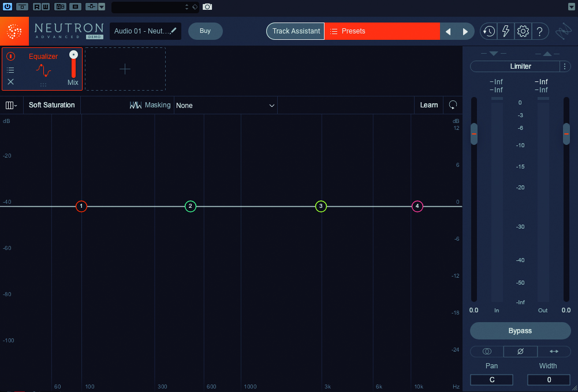
Task: Click the copy settings button after A/B
Action: pyautogui.click(x=76, y=6)
